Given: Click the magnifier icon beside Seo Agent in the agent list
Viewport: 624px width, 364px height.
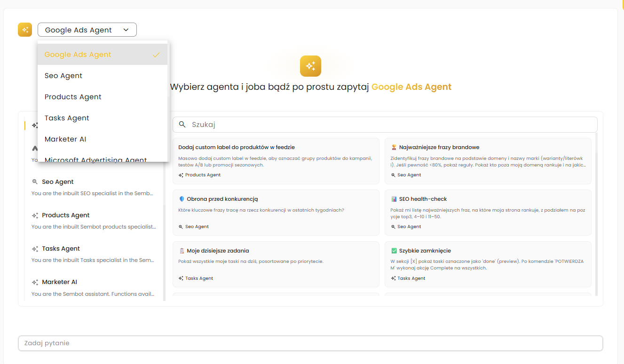Looking at the screenshot, I should tap(35, 182).
